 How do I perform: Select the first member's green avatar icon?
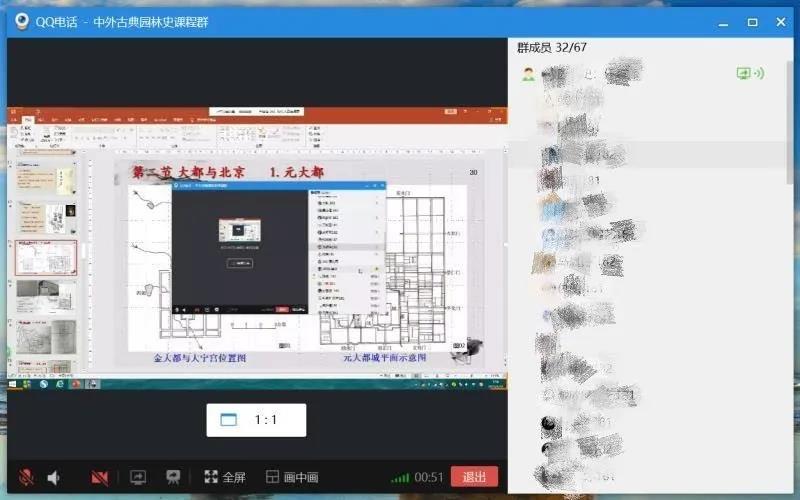click(x=528, y=73)
